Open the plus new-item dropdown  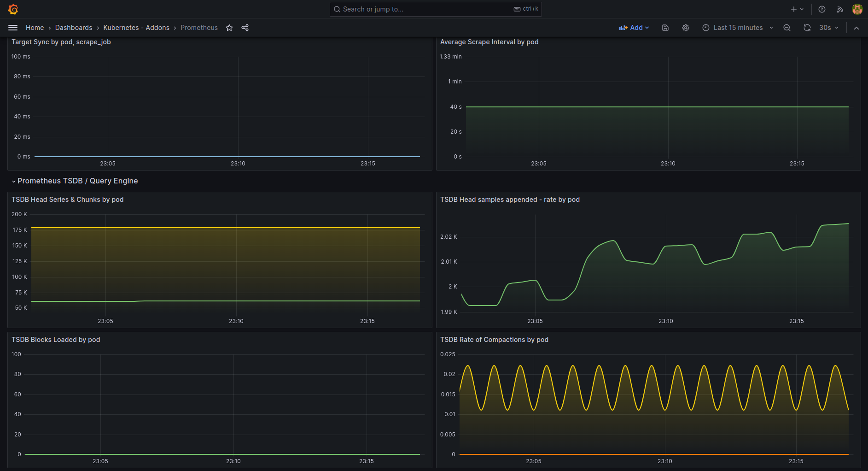[x=797, y=9]
